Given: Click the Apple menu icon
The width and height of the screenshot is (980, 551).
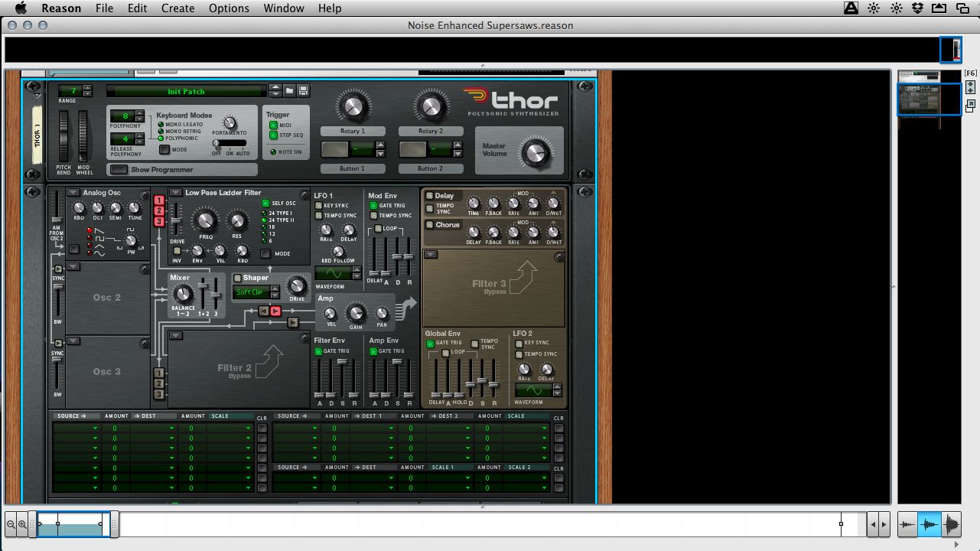Looking at the screenshot, I should (x=21, y=8).
